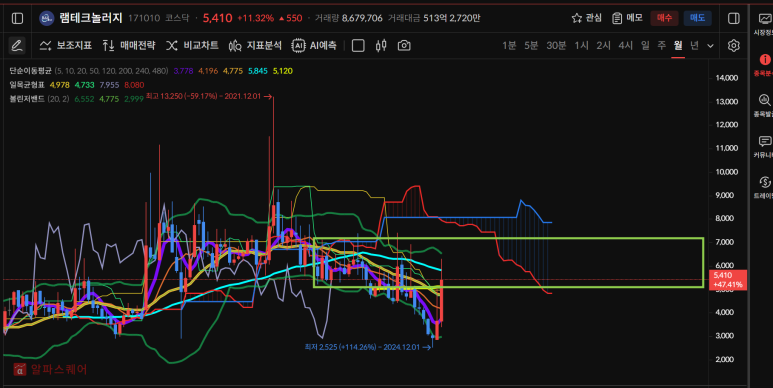This screenshot has width=773, height=388.
Task: Open chart settings gear icon
Action: pos(734,45)
